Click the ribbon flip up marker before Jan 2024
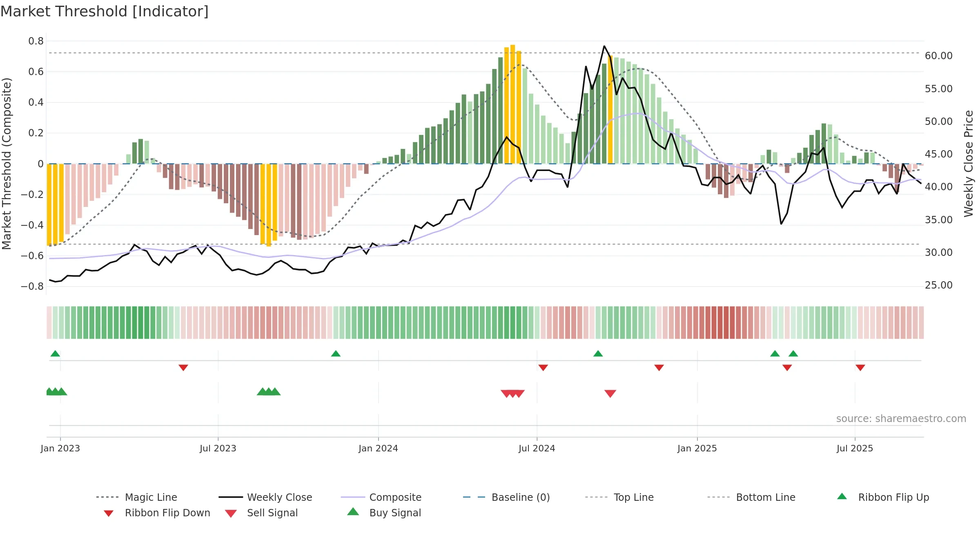Screen dimensions: 980x551 pyautogui.click(x=336, y=353)
